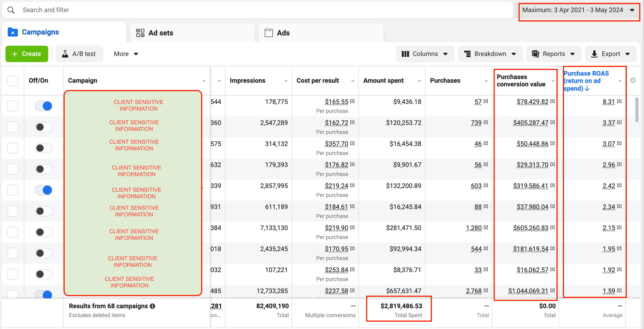Click the Reports document icon

pos(535,54)
